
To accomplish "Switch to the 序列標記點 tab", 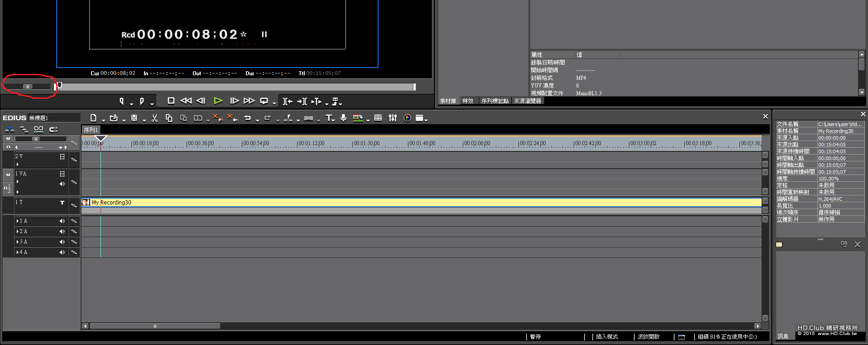I will (495, 101).
